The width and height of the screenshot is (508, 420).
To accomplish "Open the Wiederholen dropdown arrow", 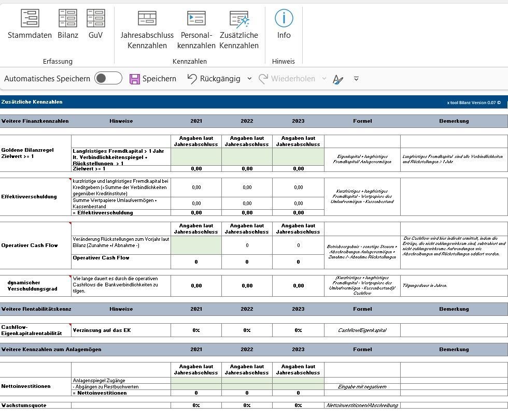I will pyautogui.click(x=324, y=79).
